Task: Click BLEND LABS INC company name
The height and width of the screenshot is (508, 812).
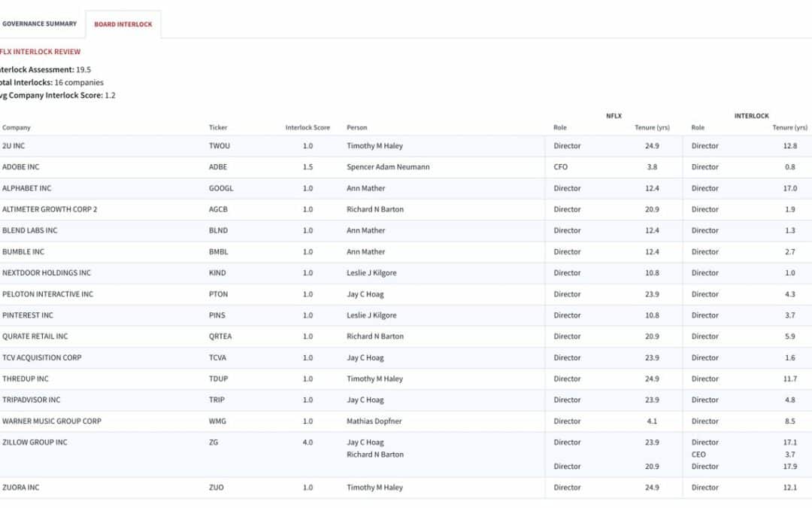Action: point(29,231)
